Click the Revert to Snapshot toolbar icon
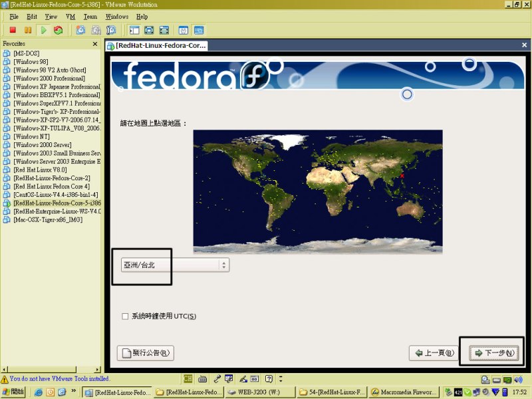 click(96, 30)
